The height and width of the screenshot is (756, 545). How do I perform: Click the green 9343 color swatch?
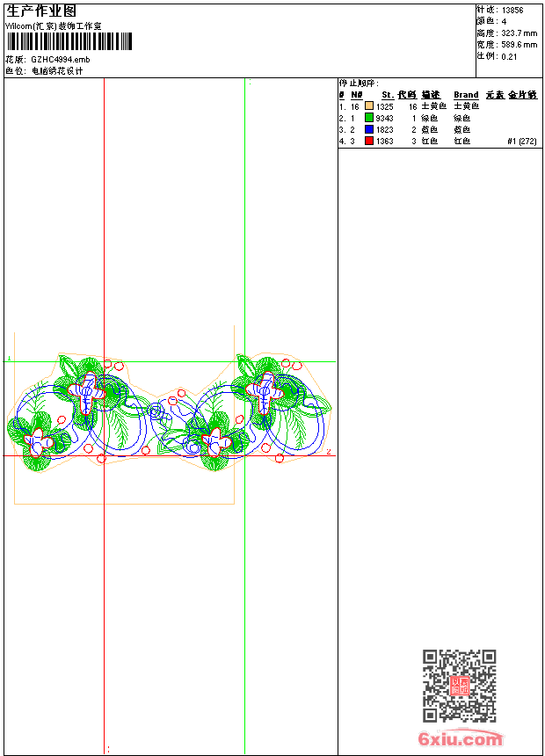[x=369, y=117]
